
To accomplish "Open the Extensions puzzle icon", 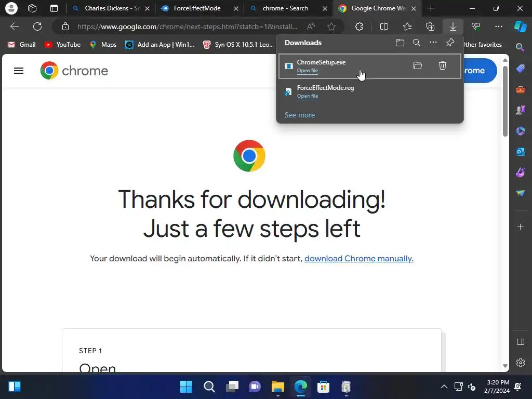I will coord(360,26).
